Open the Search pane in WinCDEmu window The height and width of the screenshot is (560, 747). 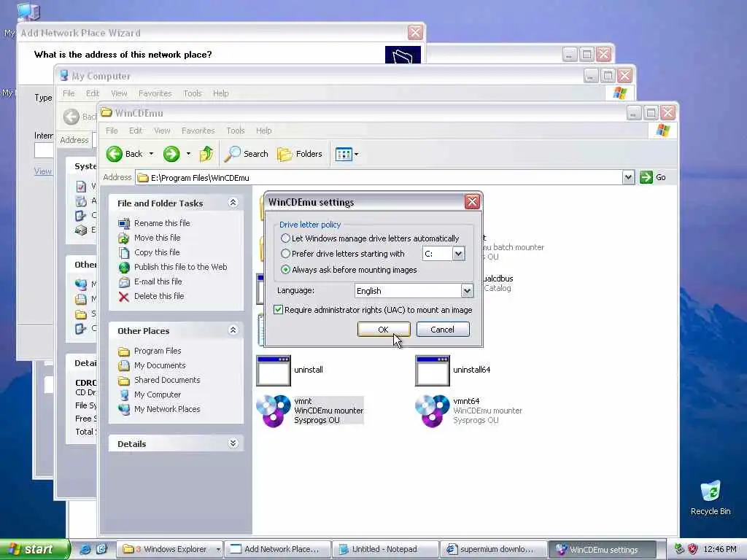tap(247, 154)
